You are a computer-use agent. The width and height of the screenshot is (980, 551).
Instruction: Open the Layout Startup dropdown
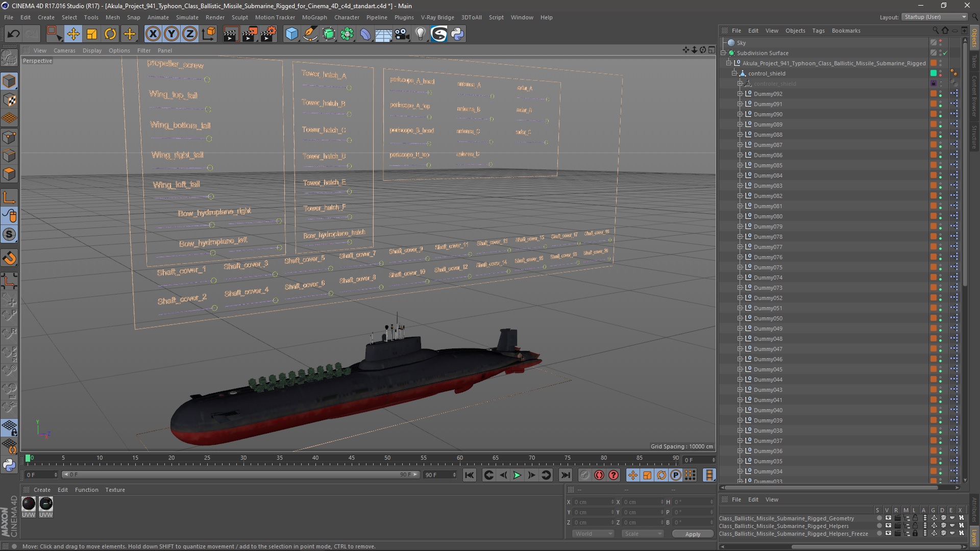935,17
